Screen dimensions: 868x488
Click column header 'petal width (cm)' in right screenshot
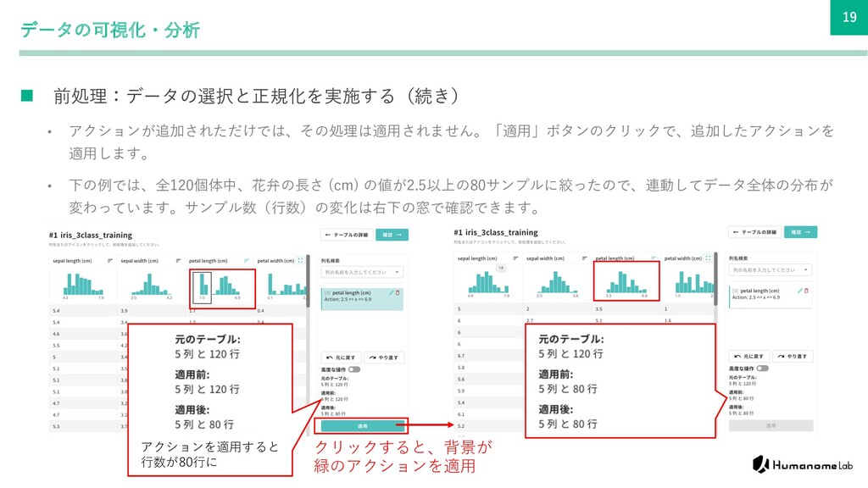click(684, 258)
